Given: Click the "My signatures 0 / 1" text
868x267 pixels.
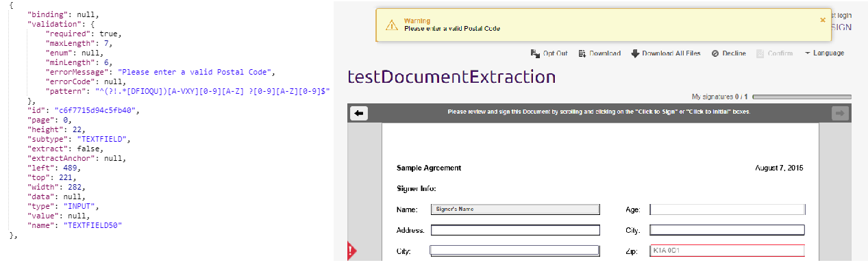Looking at the screenshot, I should point(720,97).
